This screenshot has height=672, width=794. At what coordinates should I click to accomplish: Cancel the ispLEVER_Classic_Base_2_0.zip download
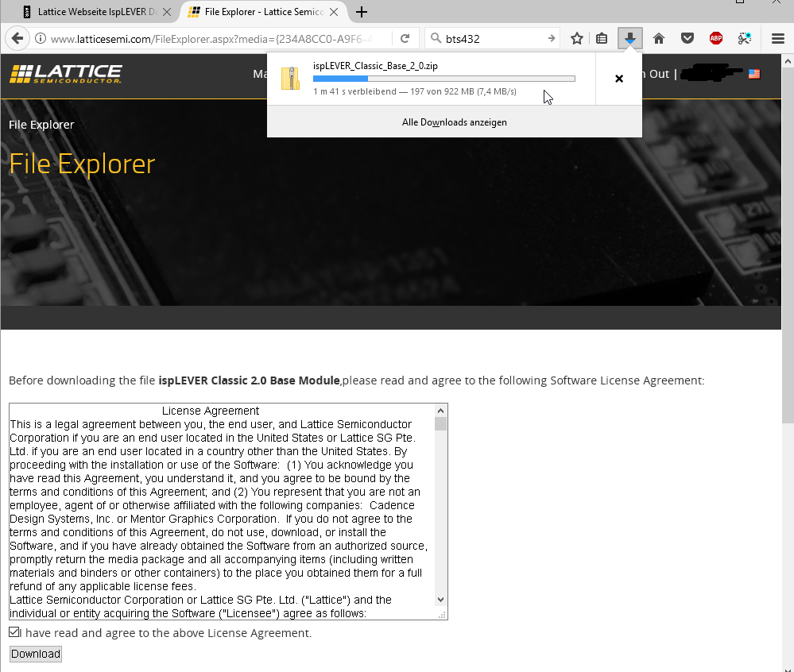[619, 79]
